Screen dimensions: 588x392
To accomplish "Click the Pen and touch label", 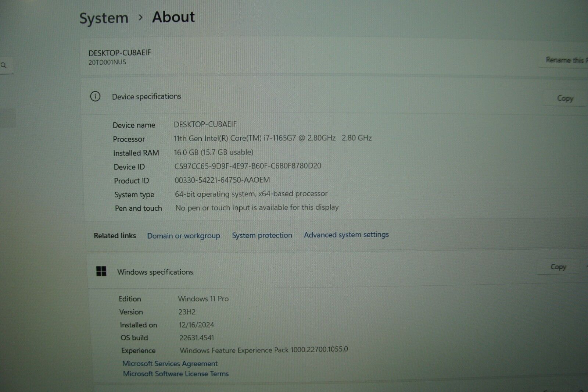I will (138, 208).
